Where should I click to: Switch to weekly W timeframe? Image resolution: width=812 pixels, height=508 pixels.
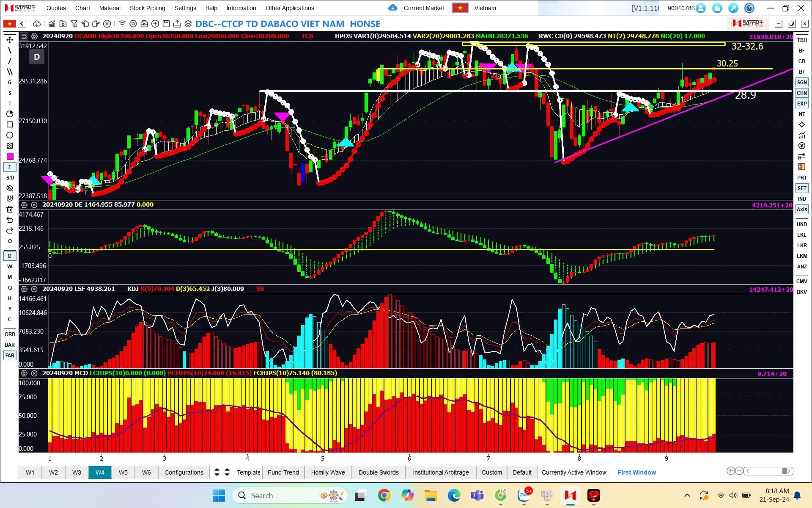pyautogui.click(x=10, y=266)
